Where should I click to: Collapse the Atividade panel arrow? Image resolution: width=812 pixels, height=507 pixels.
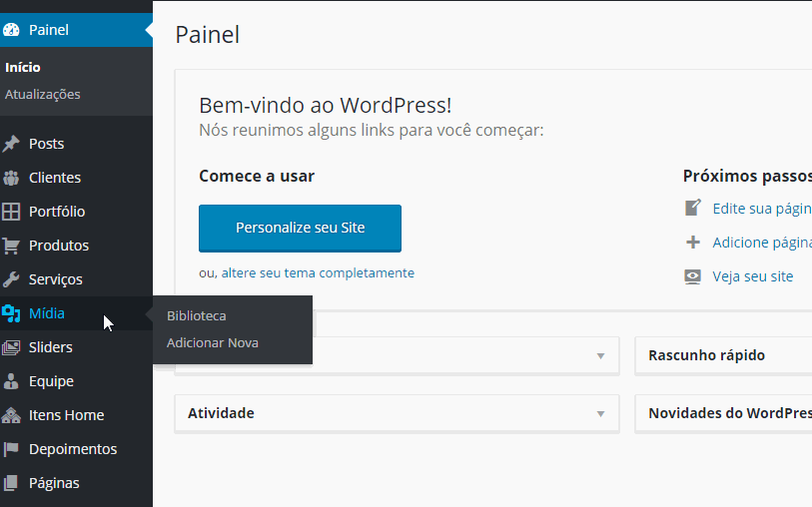601,413
